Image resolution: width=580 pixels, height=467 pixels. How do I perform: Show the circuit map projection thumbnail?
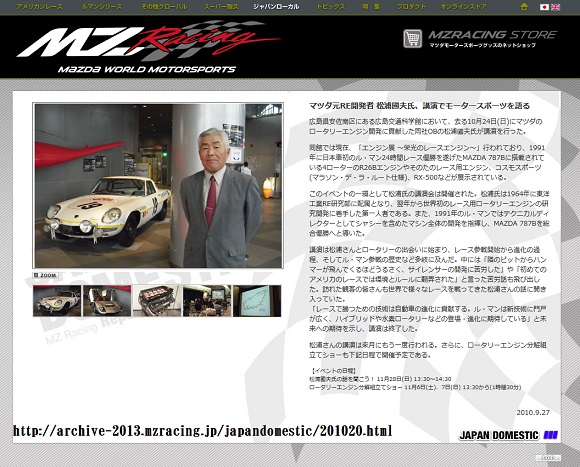(x=257, y=301)
